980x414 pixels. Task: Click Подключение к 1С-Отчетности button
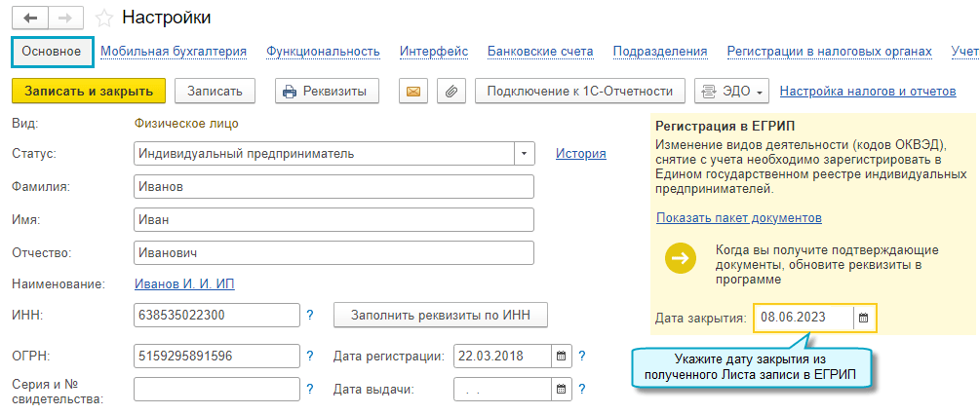pos(580,92)
